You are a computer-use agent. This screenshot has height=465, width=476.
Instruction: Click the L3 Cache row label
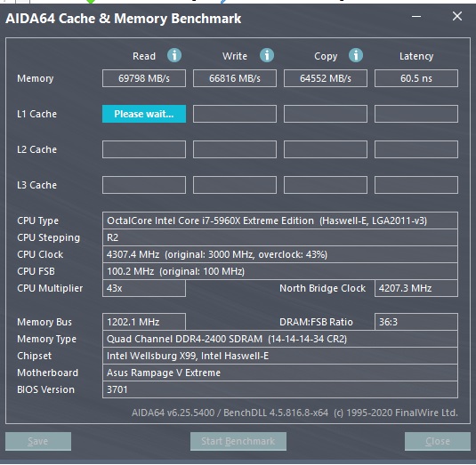coord(36,185)
